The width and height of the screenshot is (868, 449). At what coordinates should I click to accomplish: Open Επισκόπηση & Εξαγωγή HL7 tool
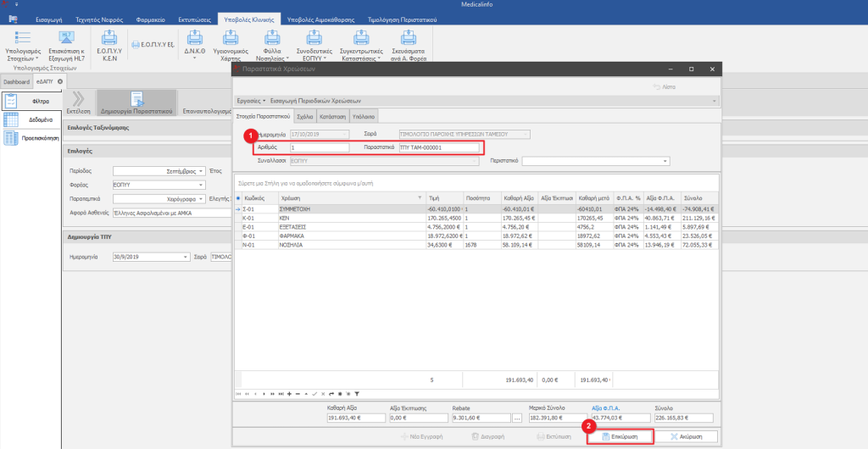(x=66, y=38)
